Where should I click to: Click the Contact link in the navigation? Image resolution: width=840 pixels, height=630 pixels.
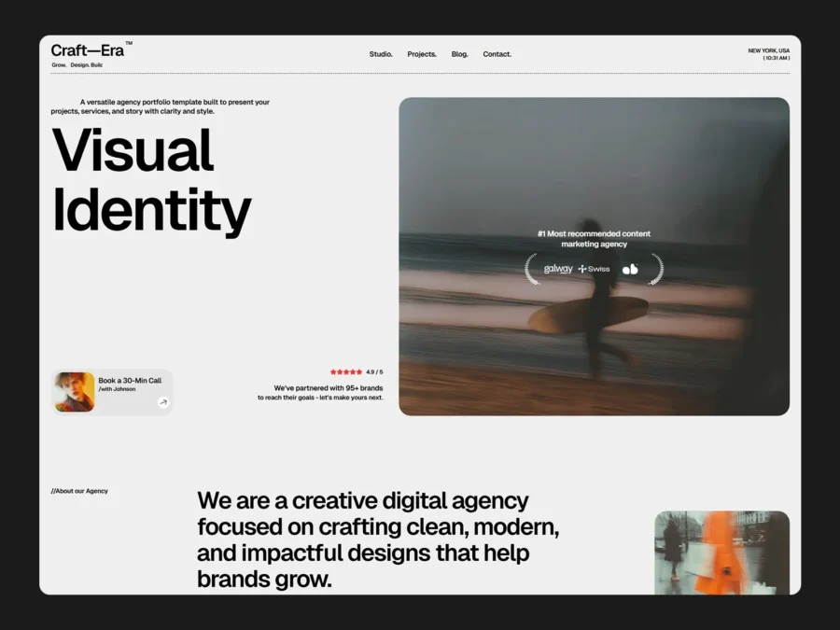(497, 54)
